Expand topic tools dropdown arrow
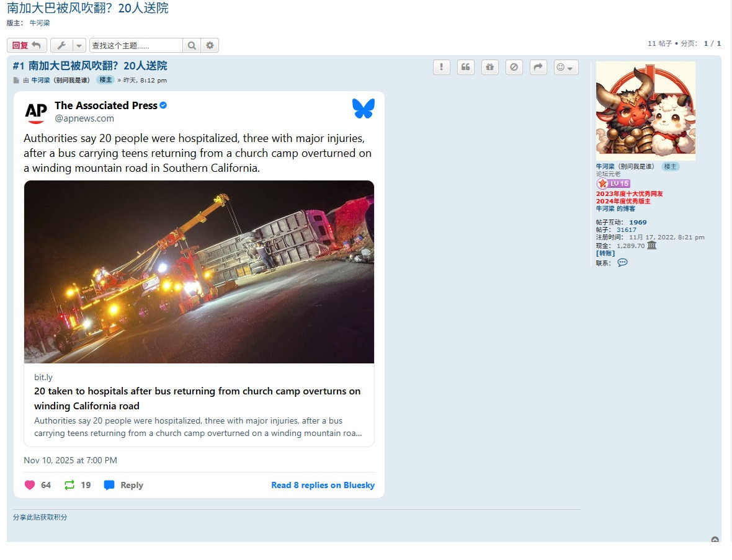The image size is (732, 560). pos(79,45)
